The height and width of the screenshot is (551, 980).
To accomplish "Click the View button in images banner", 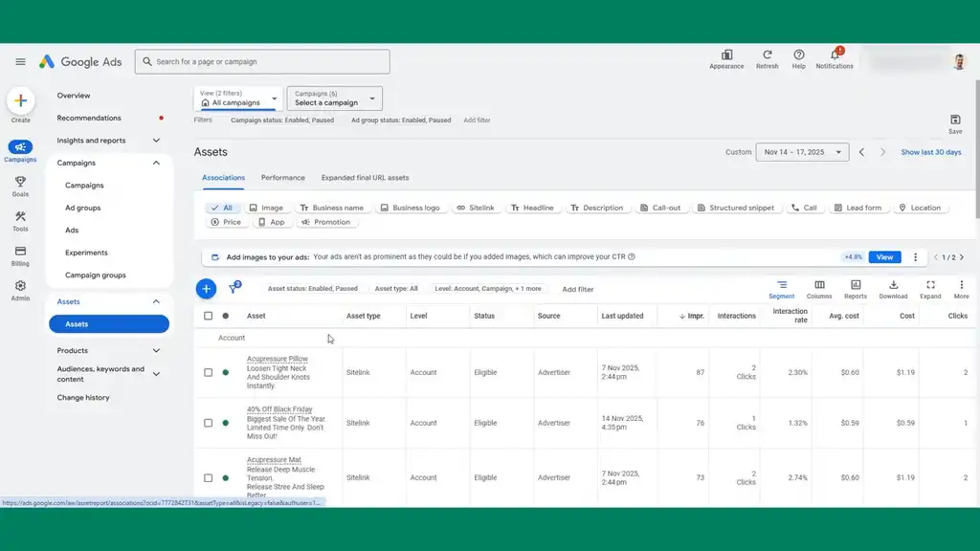I will coord(884,257).
